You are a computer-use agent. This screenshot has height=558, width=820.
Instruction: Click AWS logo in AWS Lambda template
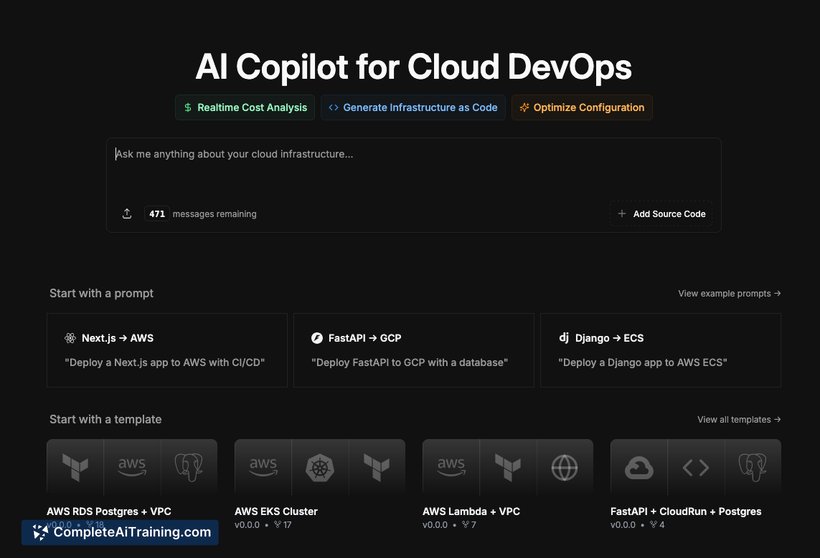coord(451,467)
